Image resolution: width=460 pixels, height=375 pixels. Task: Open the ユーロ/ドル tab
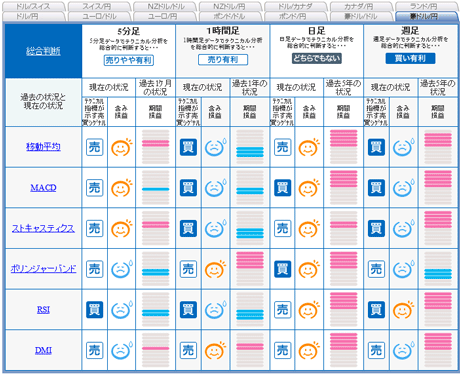[x=99, y=16]
